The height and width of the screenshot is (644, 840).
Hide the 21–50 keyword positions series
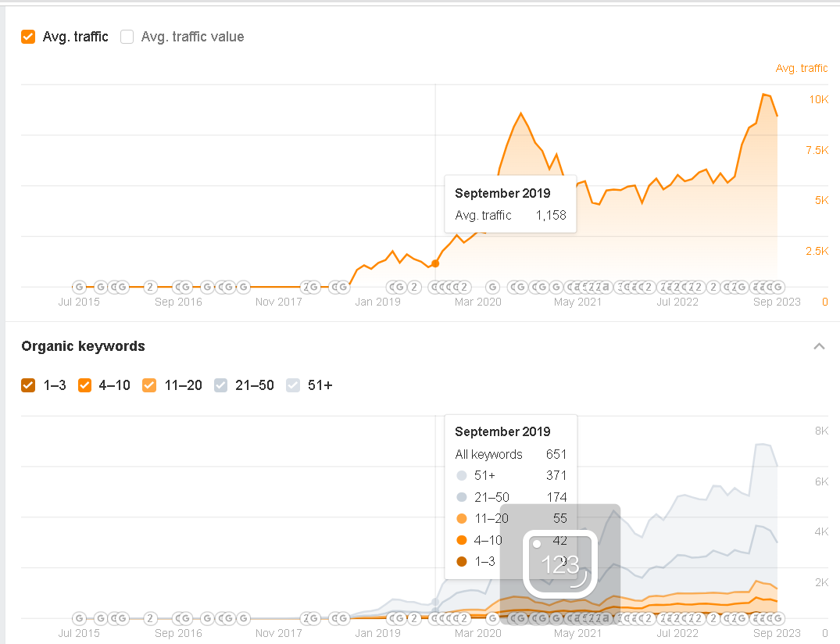click(221, 385)
